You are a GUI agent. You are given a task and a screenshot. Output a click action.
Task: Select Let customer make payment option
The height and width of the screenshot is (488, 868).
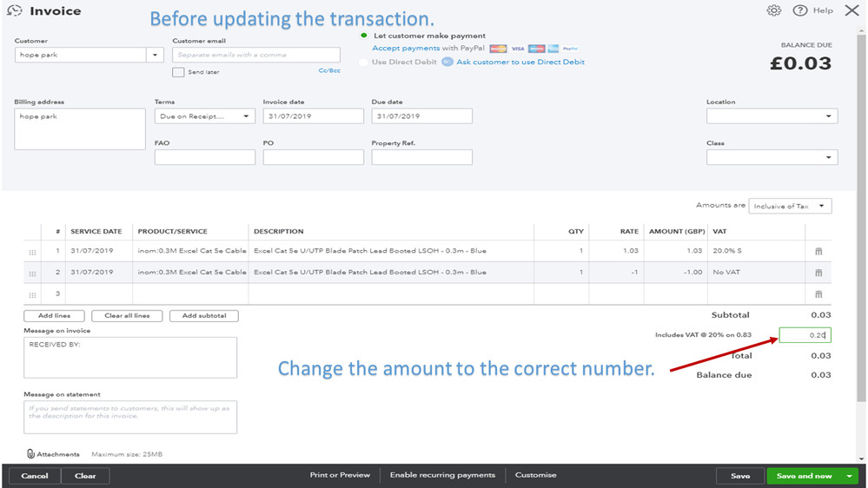coord(364,36)
